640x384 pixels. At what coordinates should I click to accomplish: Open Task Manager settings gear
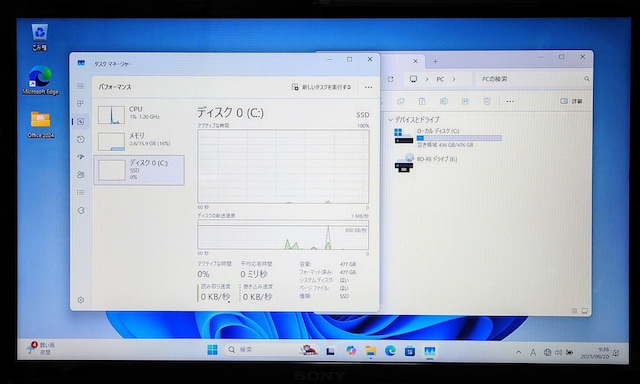[x=80, y=300]
